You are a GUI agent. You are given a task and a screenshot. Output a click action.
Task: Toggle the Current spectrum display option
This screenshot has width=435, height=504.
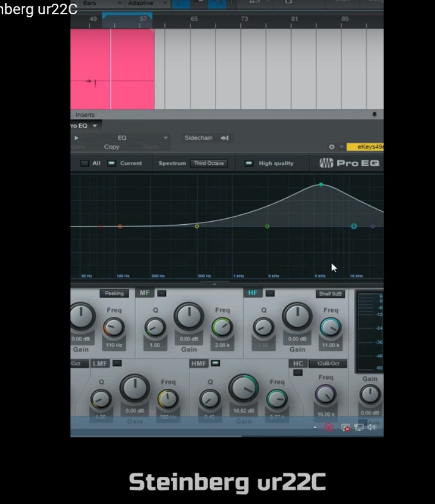pyautogui.click(x=111, y=163)
